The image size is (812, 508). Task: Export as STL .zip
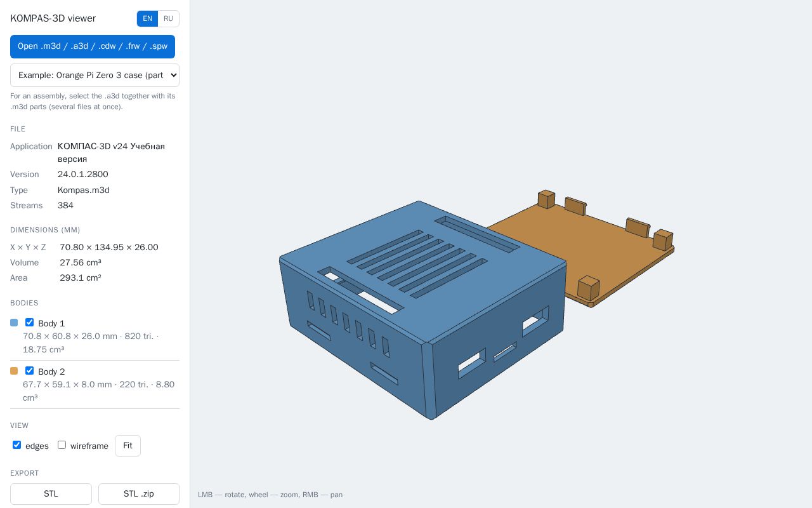coord(139,494)
